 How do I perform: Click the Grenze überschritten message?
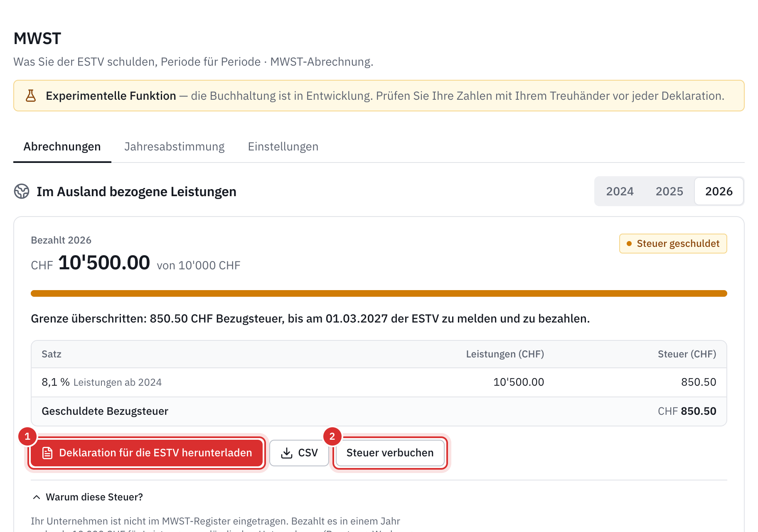point(310,319)
